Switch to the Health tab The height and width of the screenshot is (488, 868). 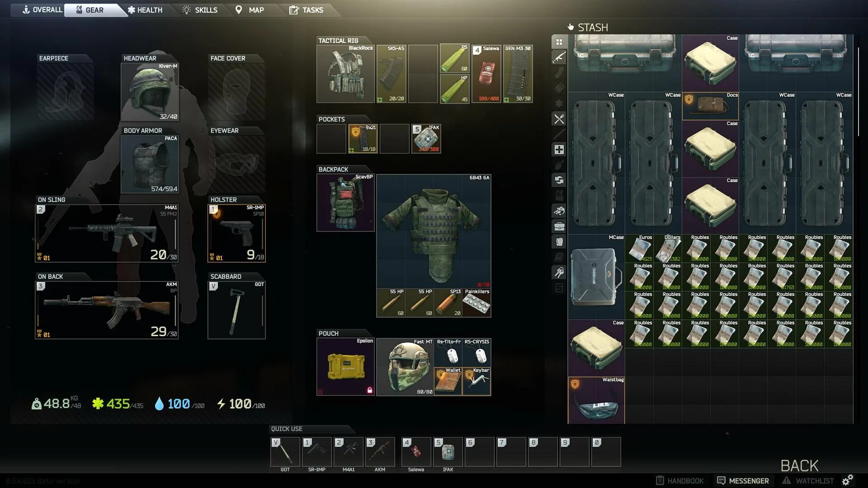(x=145, y=10)
